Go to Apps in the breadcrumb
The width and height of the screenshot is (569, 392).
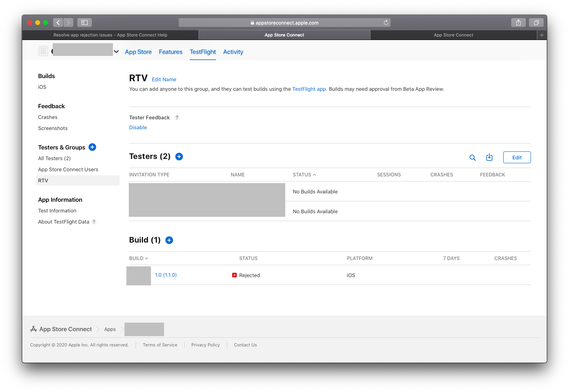tap(110, 329)
